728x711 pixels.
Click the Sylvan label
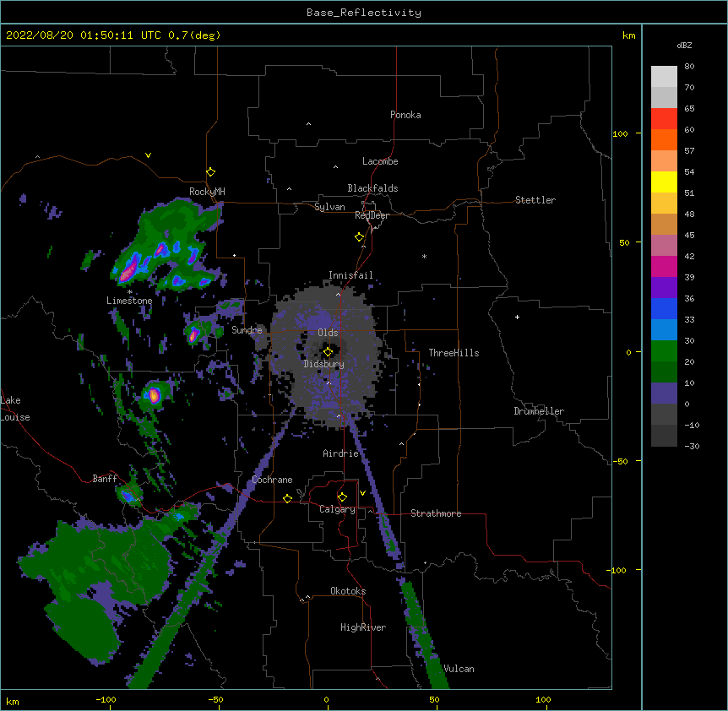(329, 207)
